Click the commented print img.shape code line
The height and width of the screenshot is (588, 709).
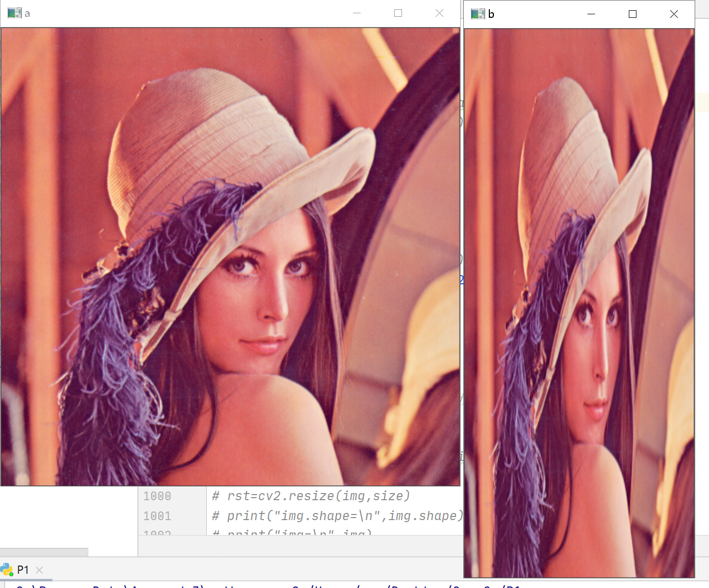pyautogui.click(x=338, y=516)
